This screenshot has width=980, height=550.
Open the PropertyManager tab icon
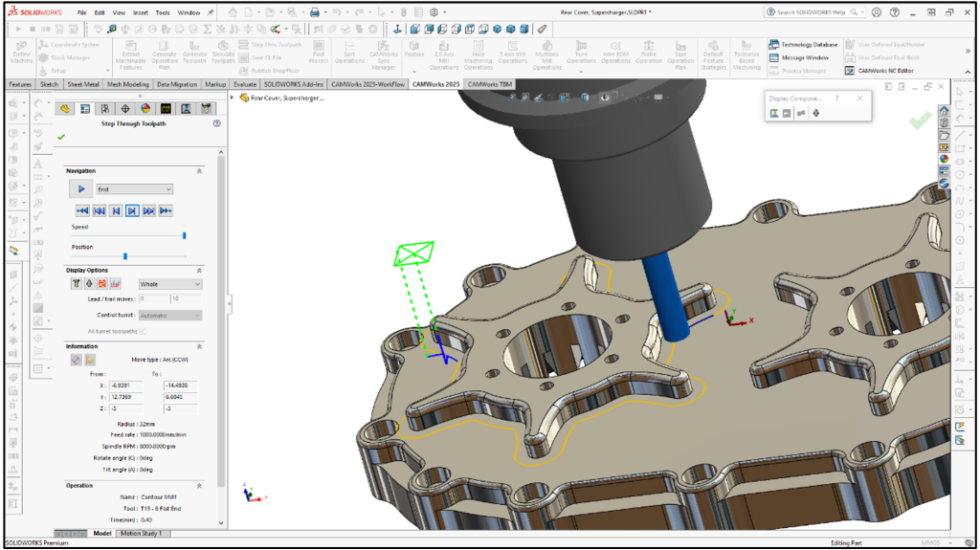tap(85, 109)
